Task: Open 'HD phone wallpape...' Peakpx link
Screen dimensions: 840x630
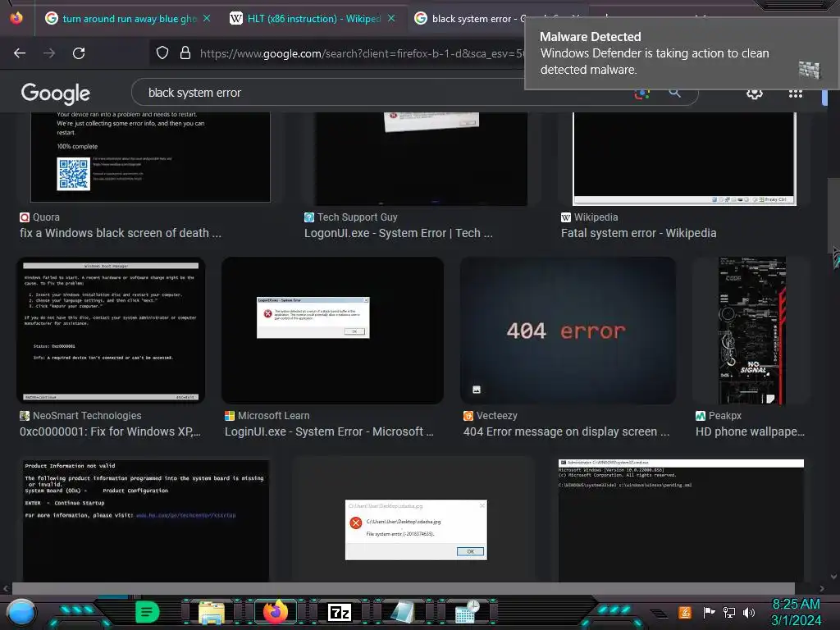Action: click(x=750, y=431)
